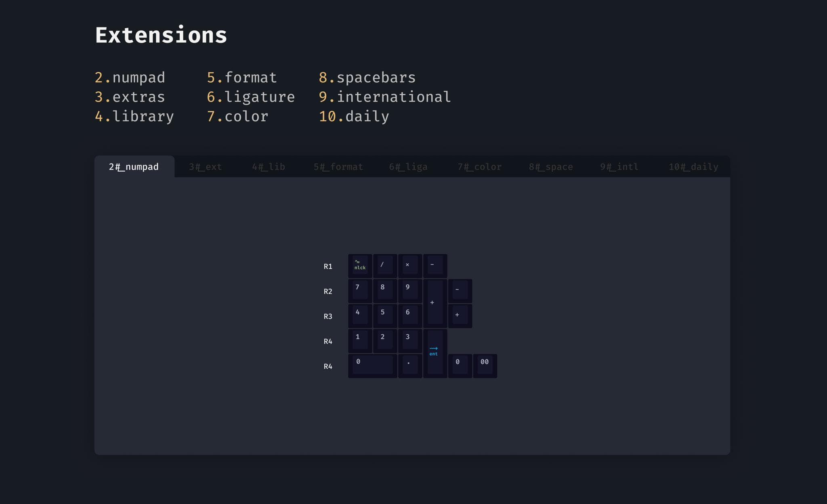Click the "5.format" entry

[241, 77]
